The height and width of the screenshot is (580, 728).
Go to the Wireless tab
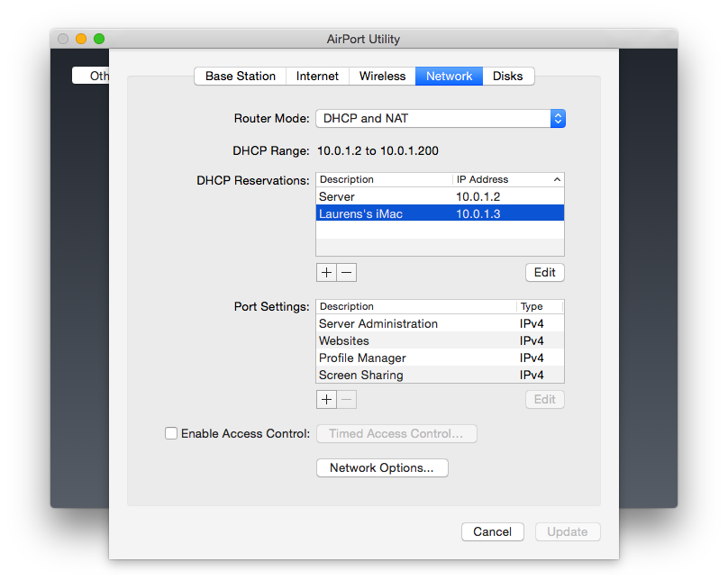[382, 76]
